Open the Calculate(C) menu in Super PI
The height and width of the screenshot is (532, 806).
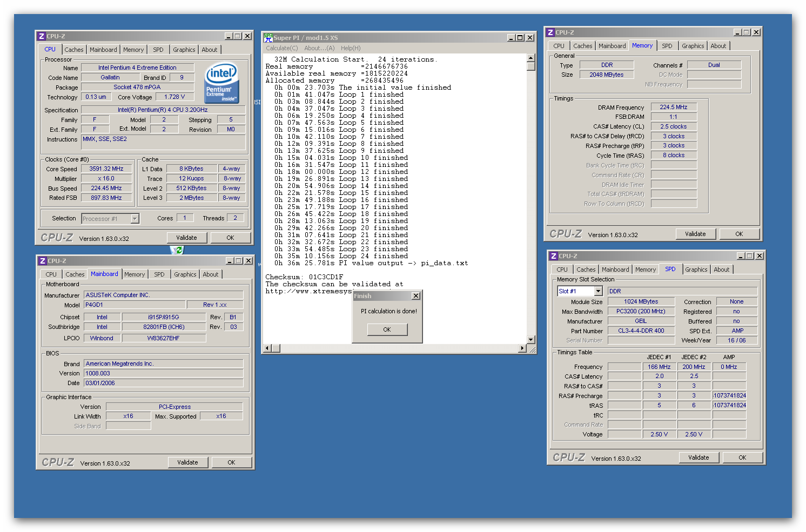[x=281, y=48]
